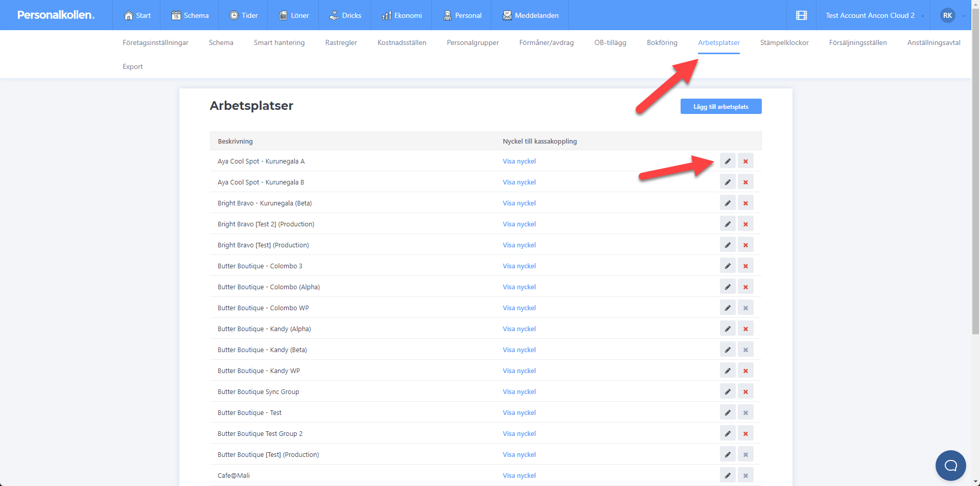Edit Butter Boutique [Test] (Production)
Image resolution: width=980 pixels, height=486 pixels.
coord(728,454)
